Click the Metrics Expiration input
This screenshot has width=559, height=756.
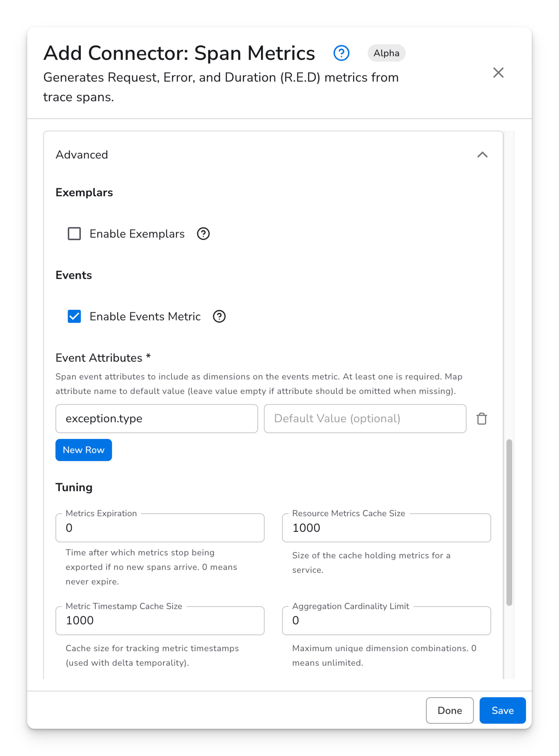(160, 528)
